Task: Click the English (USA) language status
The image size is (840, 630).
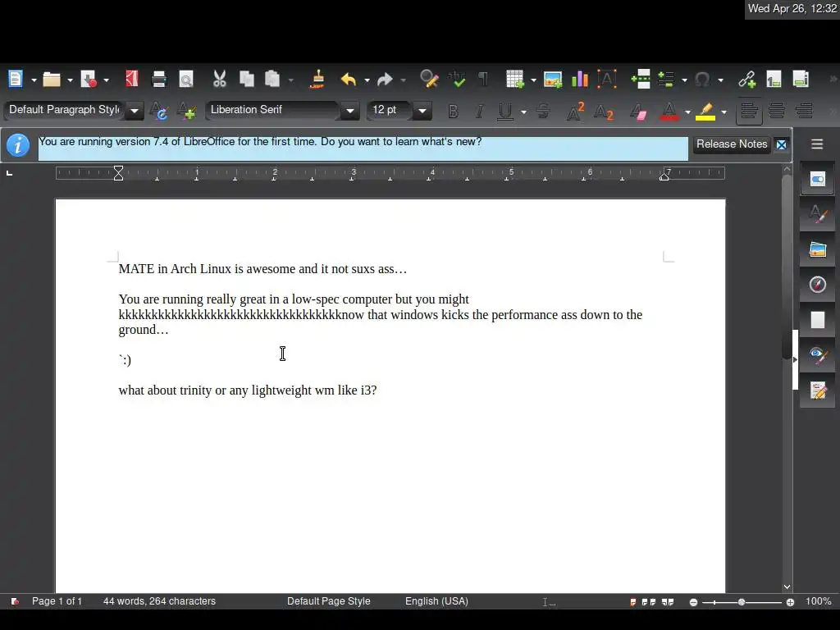Action: point(436,601)
